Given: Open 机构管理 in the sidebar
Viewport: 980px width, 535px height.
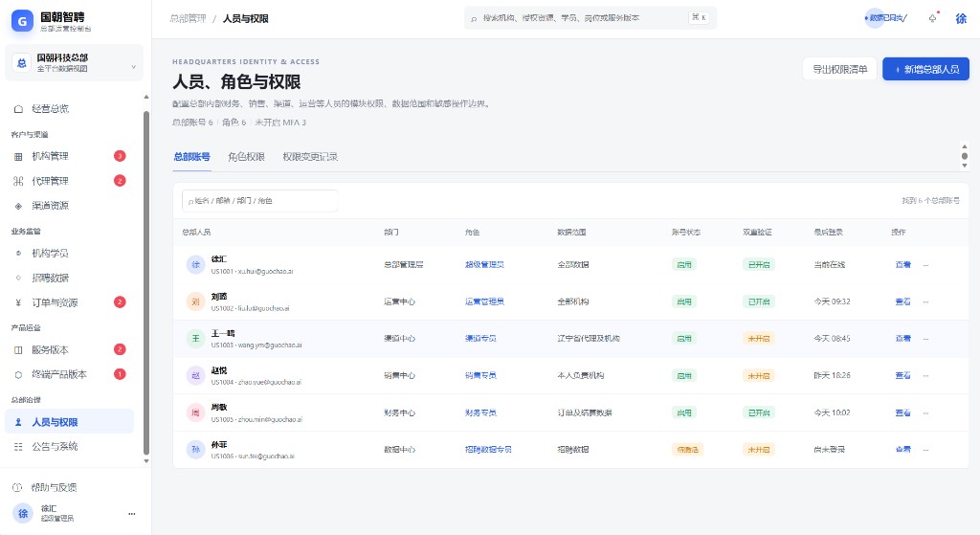Looking at the screenshot, I should pos(69,156).
